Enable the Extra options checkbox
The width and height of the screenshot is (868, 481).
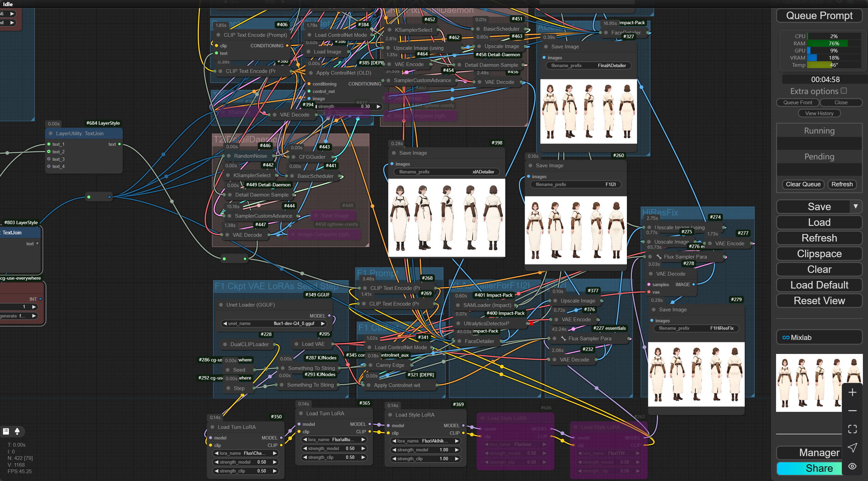pos(843,91)
